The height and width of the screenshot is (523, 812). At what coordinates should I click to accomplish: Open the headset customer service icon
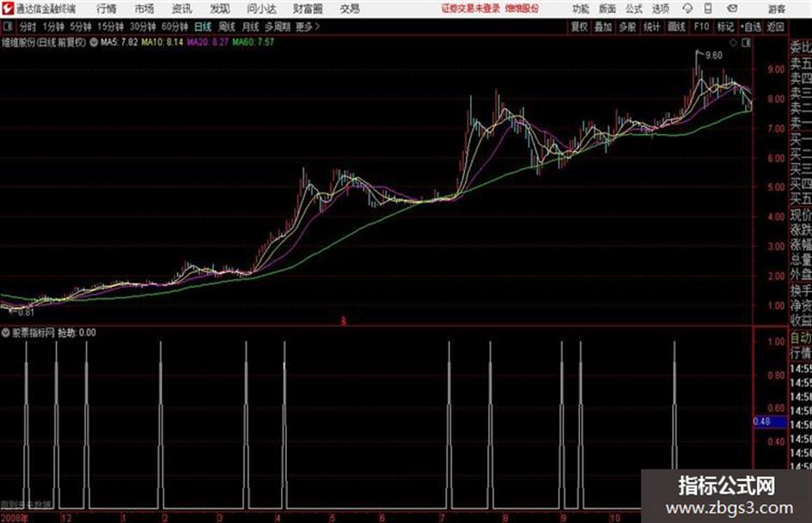pos(687,9)
